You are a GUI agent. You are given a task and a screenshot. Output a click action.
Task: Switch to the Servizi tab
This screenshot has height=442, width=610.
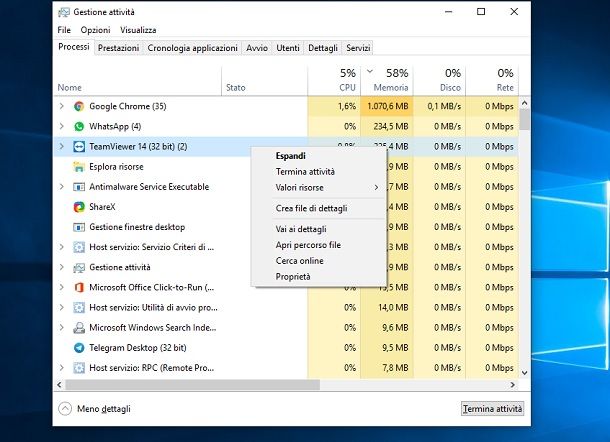tap(358, 48)
